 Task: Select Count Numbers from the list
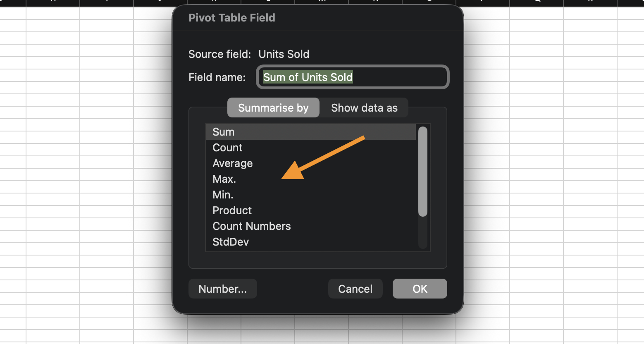251,226
